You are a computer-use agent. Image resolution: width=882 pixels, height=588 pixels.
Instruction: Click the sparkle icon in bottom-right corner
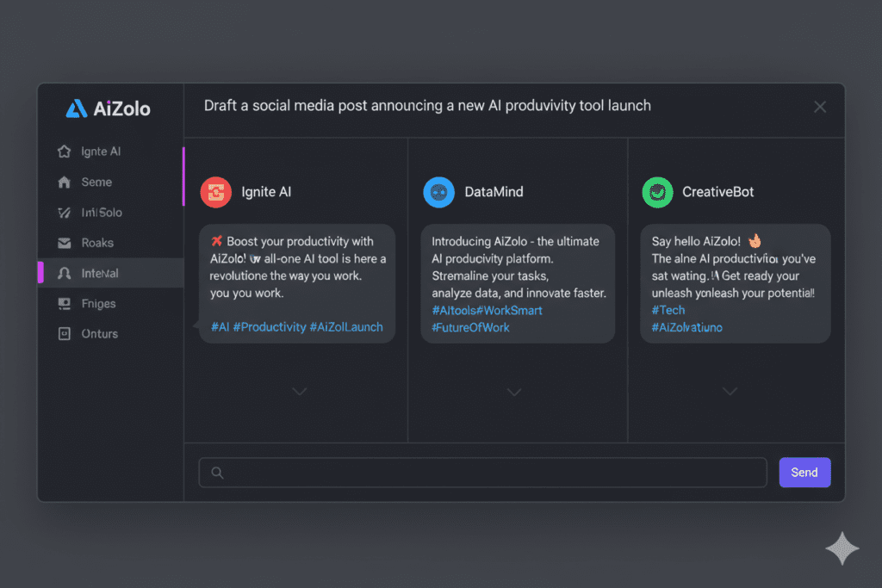[x=842, y=548]
